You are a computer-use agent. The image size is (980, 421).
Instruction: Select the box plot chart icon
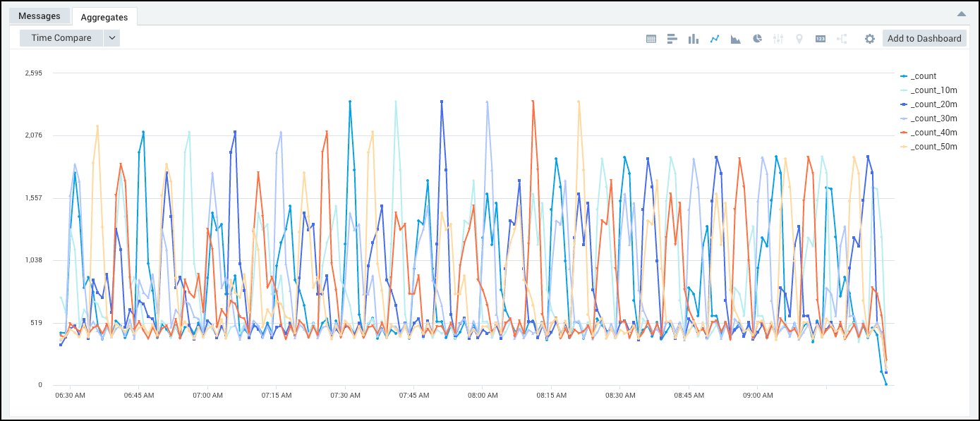[x=778, y=39]
